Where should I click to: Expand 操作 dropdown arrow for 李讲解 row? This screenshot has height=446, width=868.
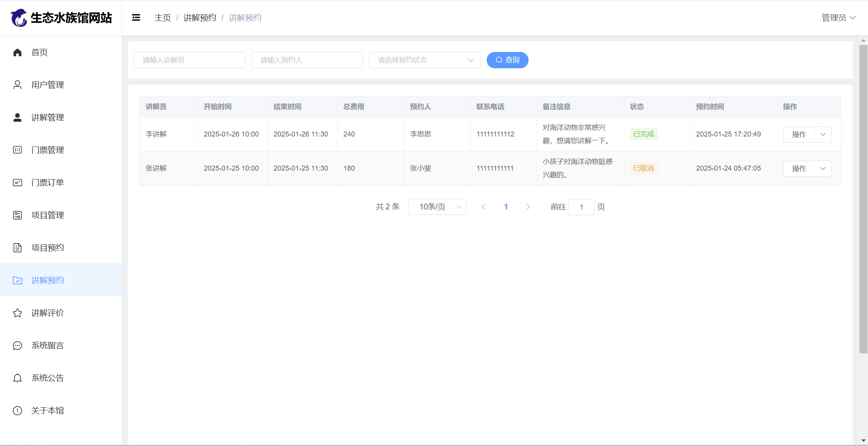click(x=823, y=135)
